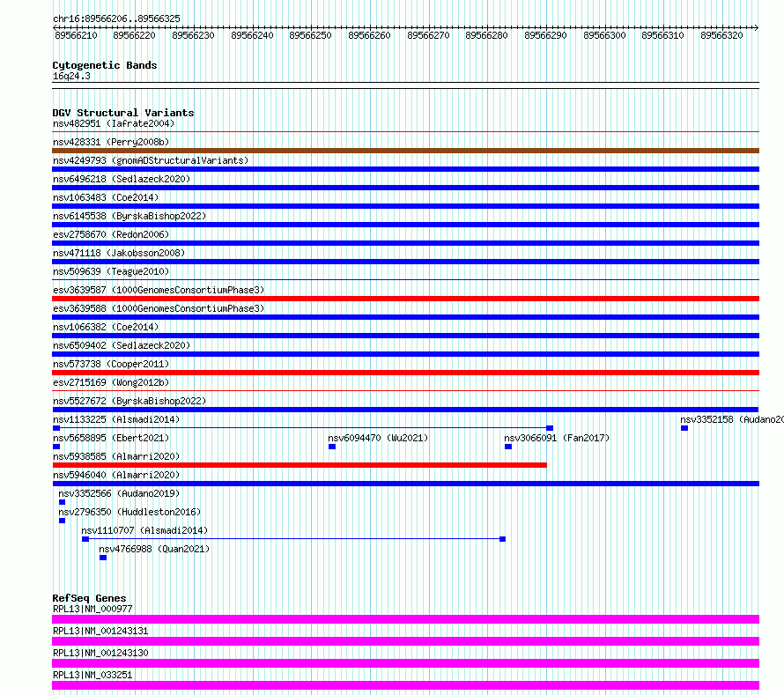Click the RPL13|NM_033251 gene label
The image size is (784, 695).
click(x=92, y=675)
